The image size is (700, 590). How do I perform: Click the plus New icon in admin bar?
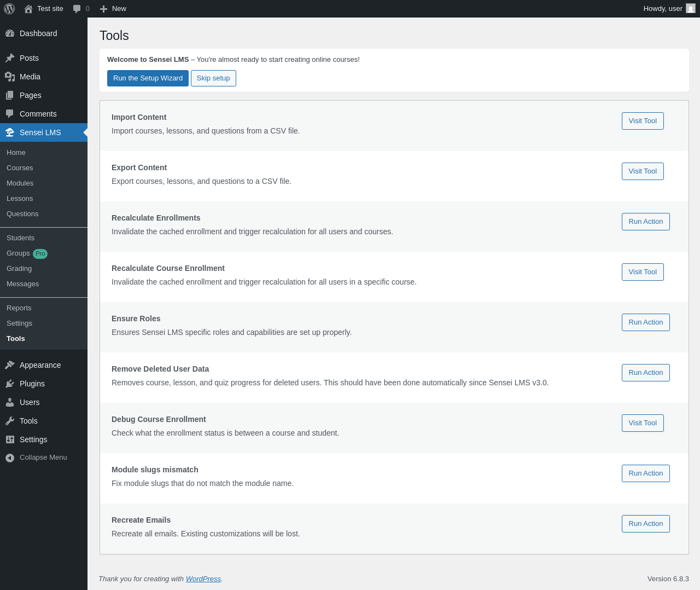[103, 9]
